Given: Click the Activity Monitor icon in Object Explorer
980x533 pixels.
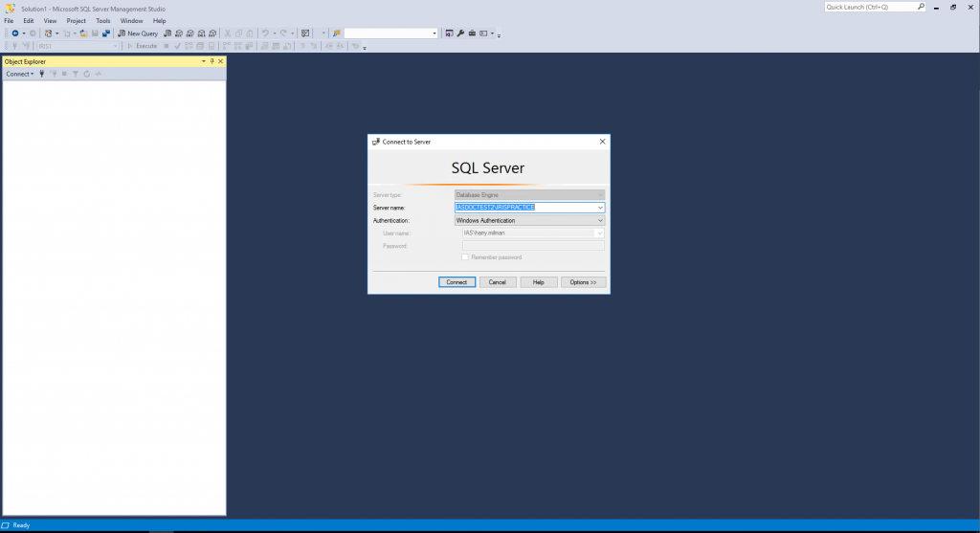Looking at the screenshot, I should click(99, 74).
